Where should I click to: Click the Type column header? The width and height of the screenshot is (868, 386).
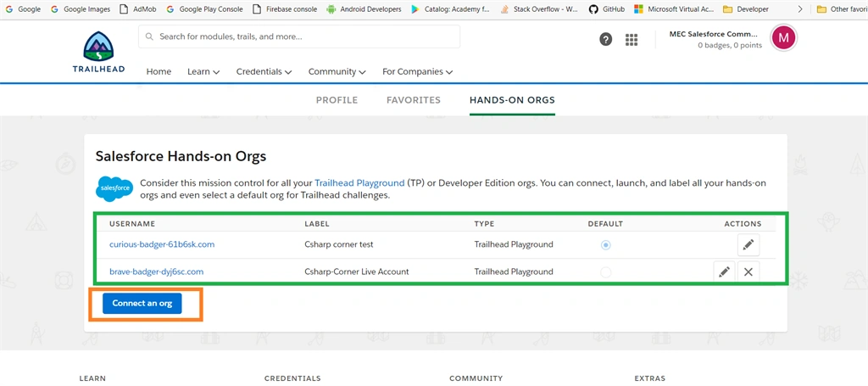[x=484, y=224]
